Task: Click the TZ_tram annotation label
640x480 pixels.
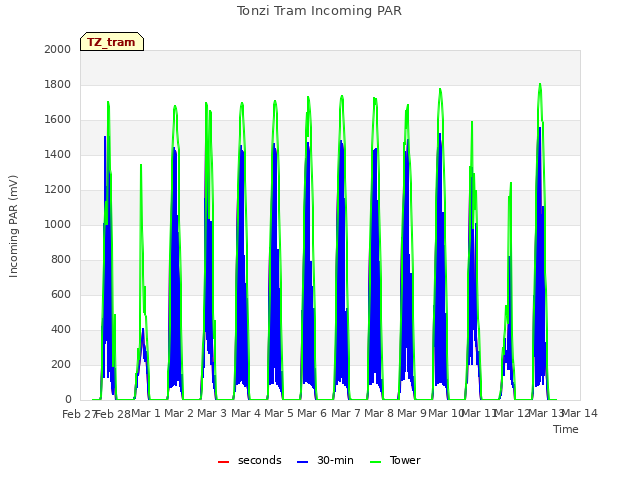Action: click(x=112, y=42)
